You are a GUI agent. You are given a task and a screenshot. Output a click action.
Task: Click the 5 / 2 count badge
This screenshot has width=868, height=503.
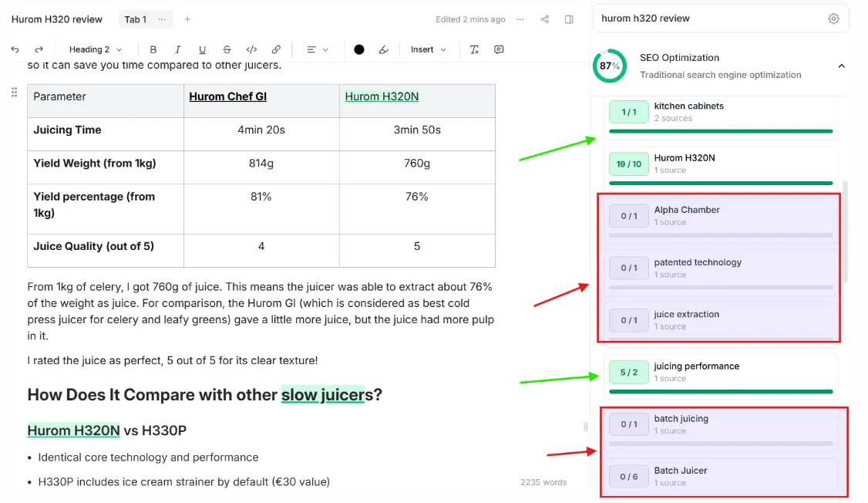click(629, 373)
